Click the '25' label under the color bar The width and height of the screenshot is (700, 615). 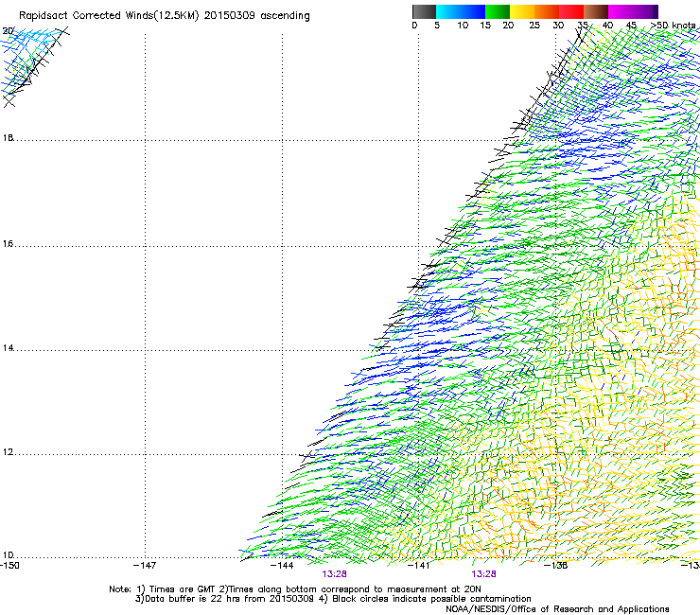pyautogui.click(x=534, y=26)
